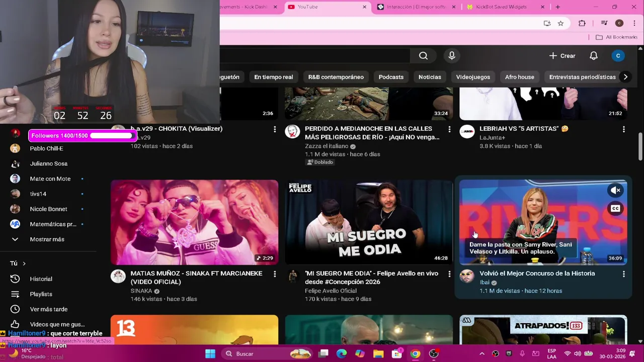Switch to the 'Interacción | El mejor software' tab
This screenshot has width=644, height=362.
click(x=417, y=7)
